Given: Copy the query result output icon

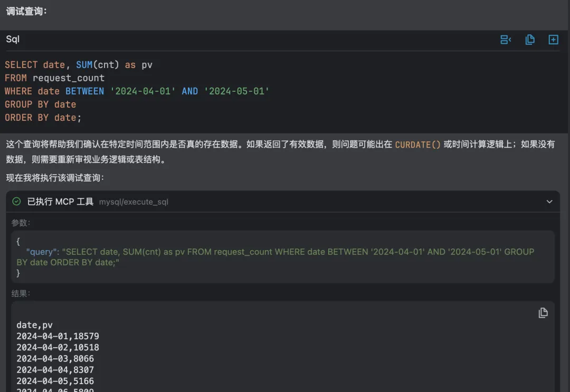Looking at the screenshot, I should point(543,313).
